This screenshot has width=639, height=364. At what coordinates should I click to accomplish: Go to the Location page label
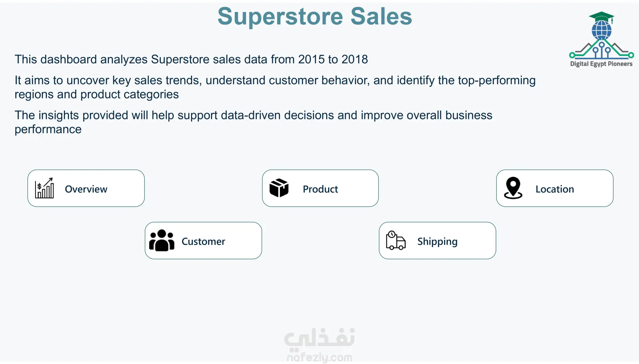click(x=554, y=189)
